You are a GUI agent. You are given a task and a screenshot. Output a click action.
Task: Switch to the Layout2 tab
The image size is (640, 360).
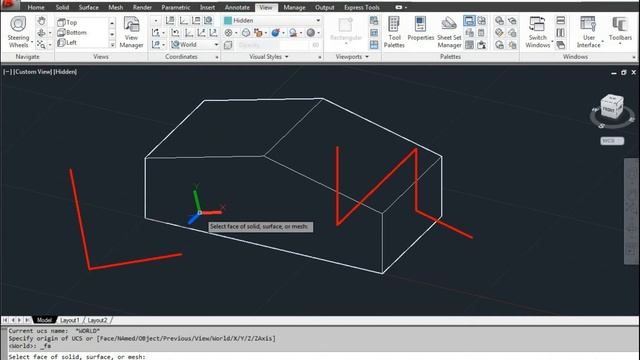(x=98, y=320)
